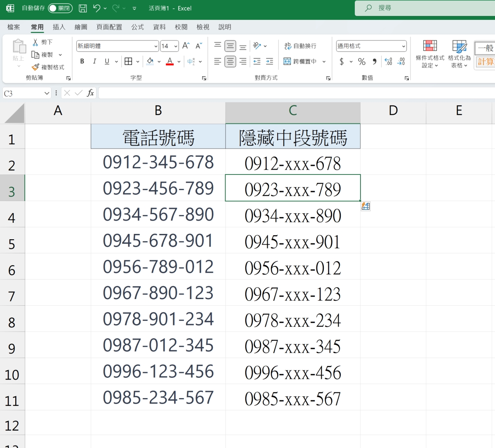Click the Merge and Center icon
The height and width of the screenshot is (448, 495).
(x=287, y=61)
